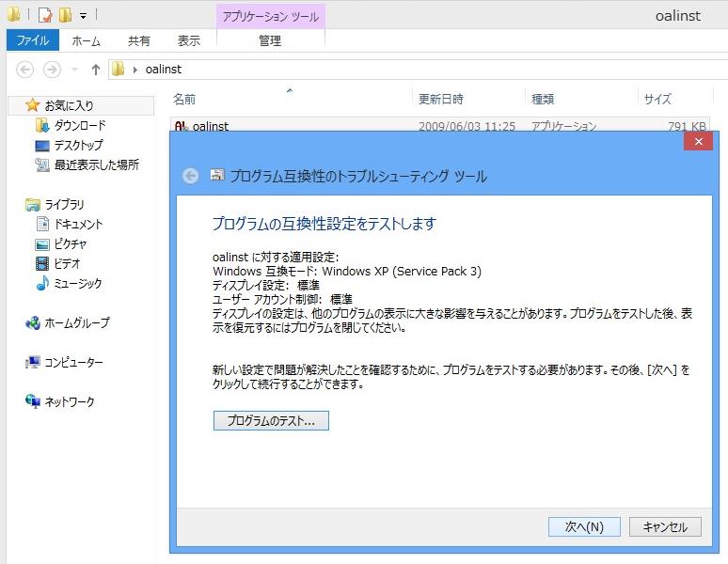This screenshot has height=564, width=728.
Task: Click the ホームグループ sidebar label
Action: [77, 322]
